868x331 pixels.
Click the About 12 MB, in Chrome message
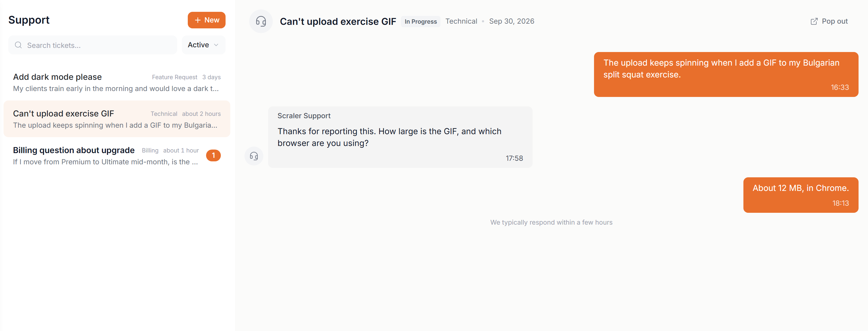pos(801,195)
